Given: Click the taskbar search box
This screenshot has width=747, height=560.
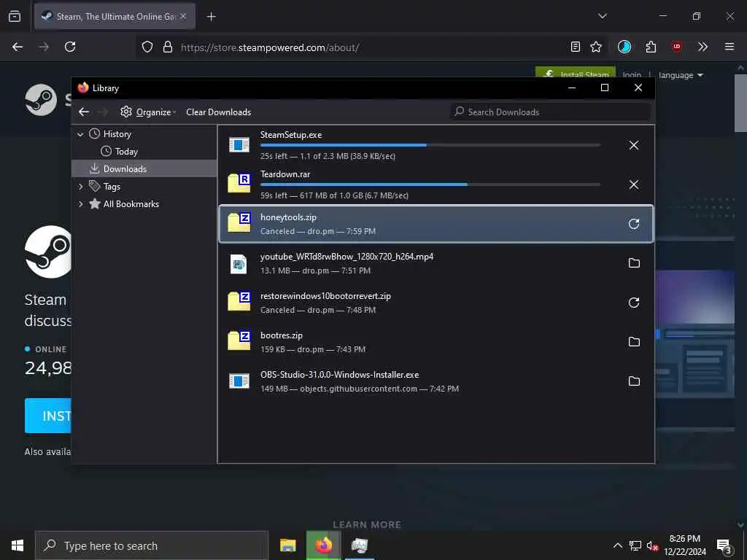Looking at the screenshot, I should 152,545.
